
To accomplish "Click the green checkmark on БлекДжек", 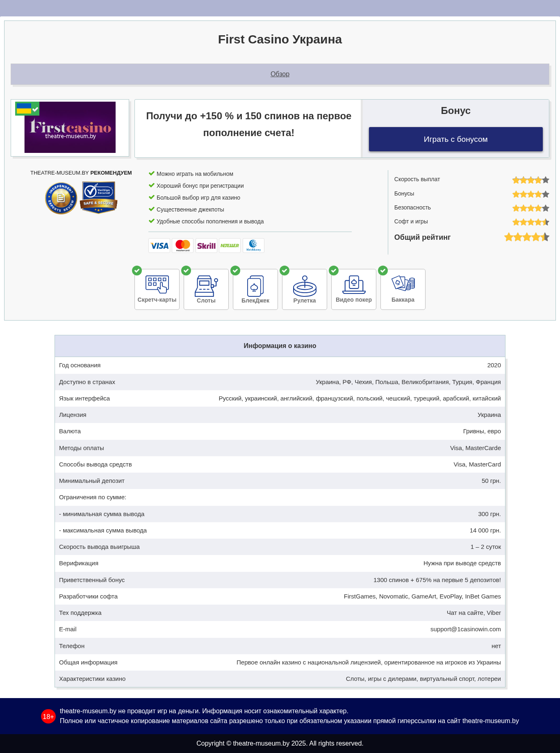I will 235,271.
